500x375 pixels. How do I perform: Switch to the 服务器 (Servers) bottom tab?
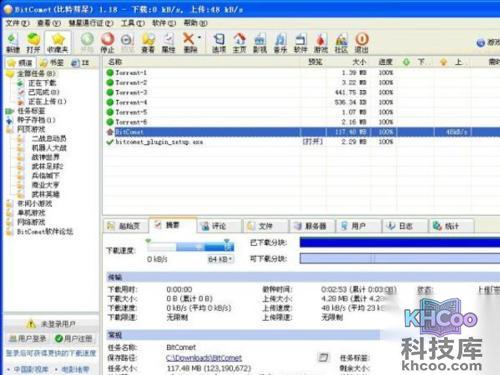coord(312,226)
